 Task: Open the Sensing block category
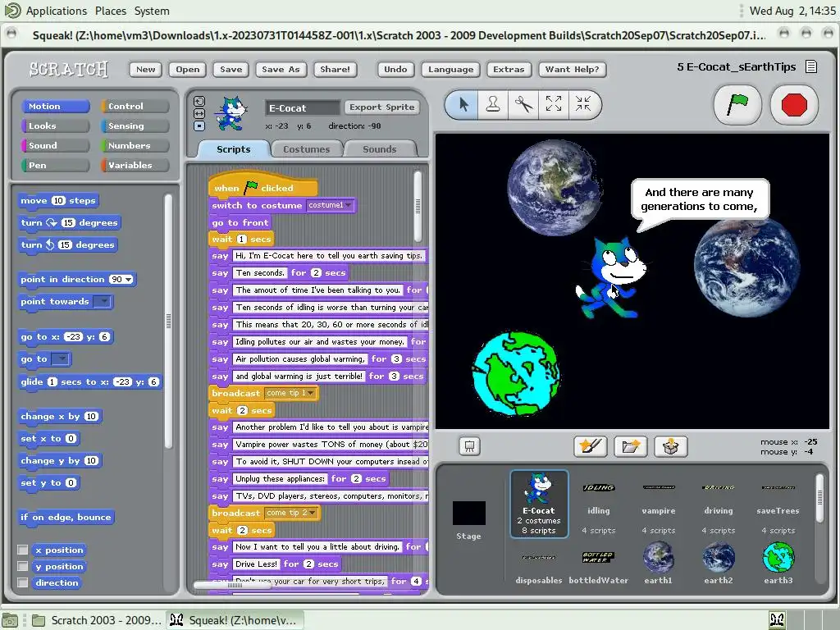(135, 126)
